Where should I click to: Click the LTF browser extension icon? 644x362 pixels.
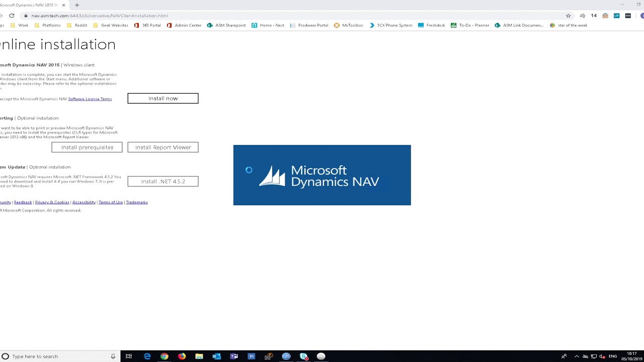point(616,16)
